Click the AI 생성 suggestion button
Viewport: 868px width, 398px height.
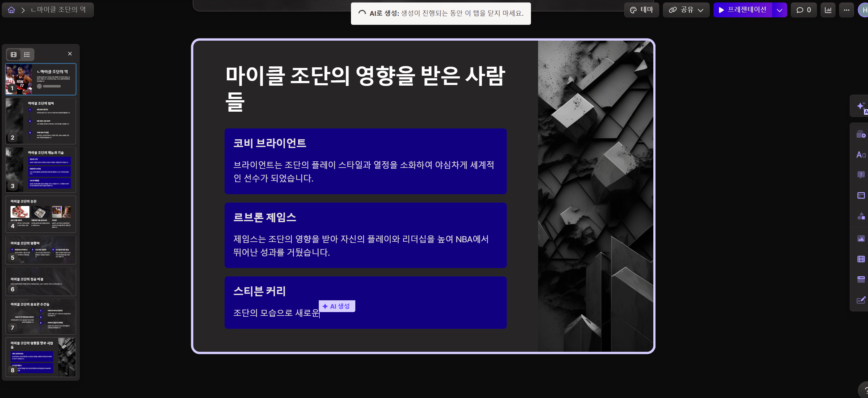pos(337,306)
